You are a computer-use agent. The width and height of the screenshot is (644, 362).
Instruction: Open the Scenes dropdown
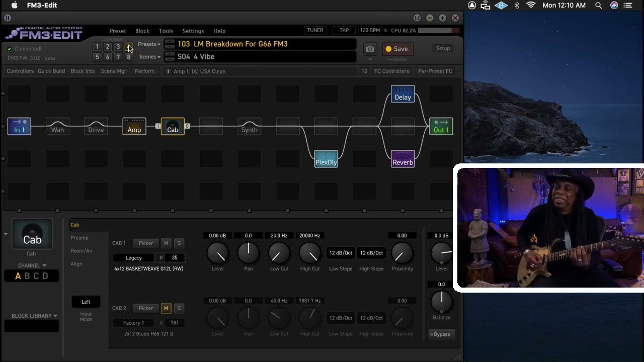(149, 57)
